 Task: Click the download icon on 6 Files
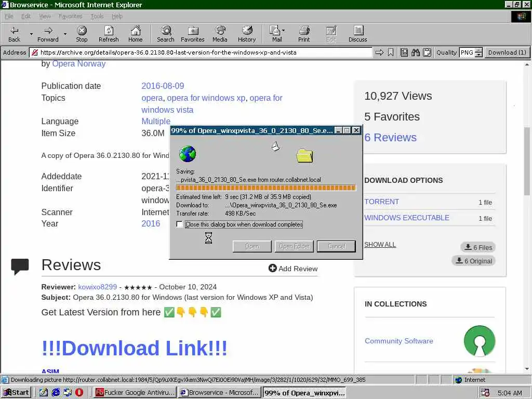[468, 247]
